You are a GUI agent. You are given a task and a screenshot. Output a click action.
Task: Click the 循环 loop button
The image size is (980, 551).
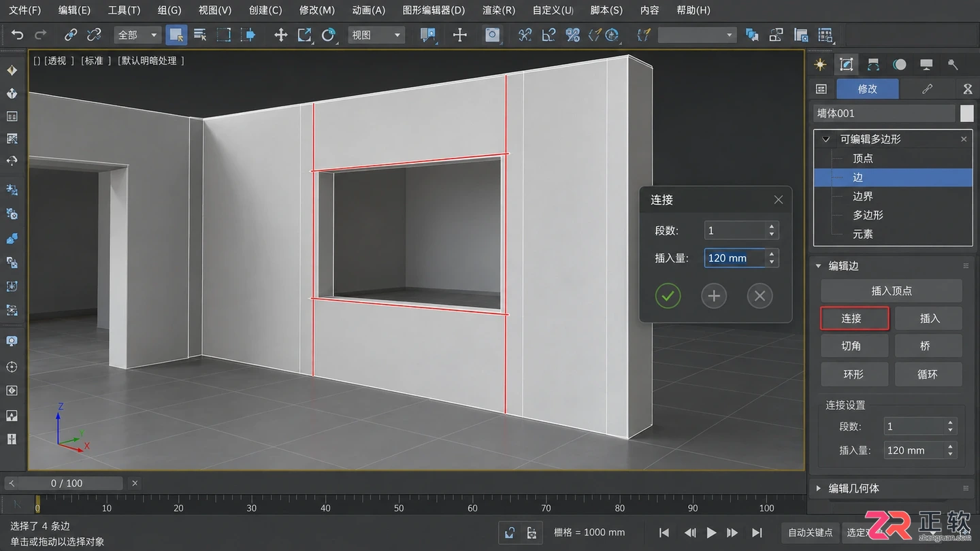tap(928, 374)
